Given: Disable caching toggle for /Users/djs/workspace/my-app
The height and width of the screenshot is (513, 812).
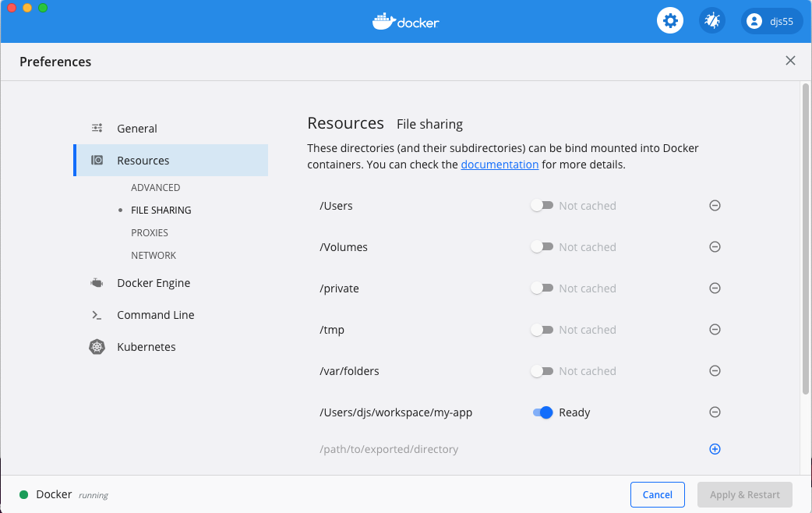Looking at the screenshot, I should point(542,412).
